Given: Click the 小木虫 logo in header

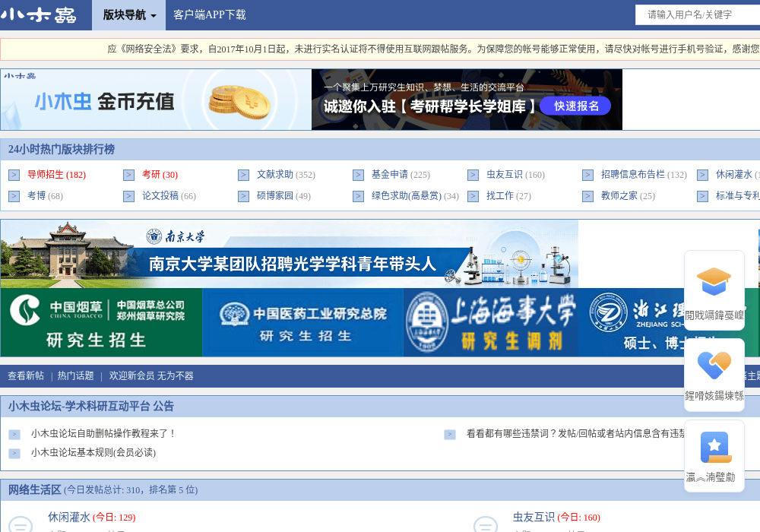Looking at the screenshot, I should [x=39, y=15].
